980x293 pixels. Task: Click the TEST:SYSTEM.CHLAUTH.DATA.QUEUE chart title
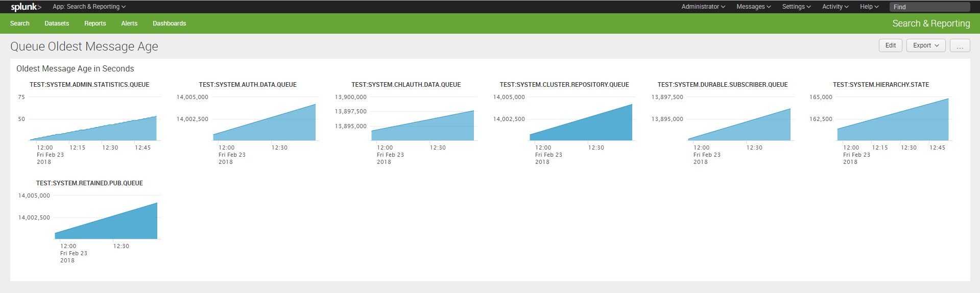tap(406, 85)
